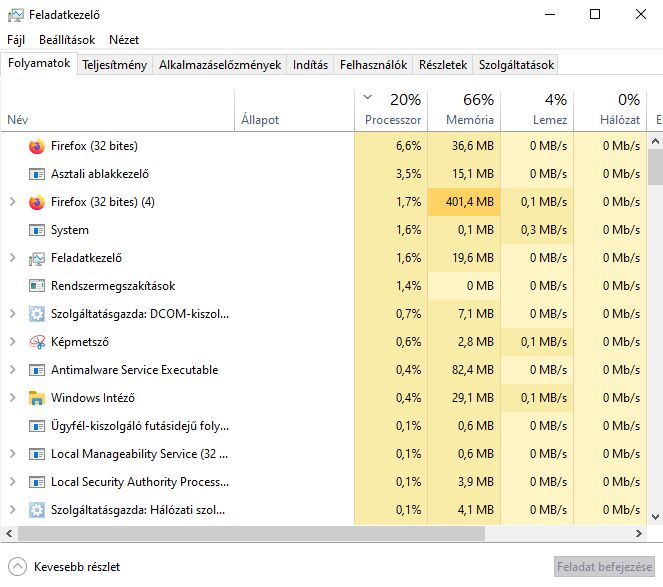Expand the Szolgáltatásgazda DCOM-kiszolgáló group
The width and height of the screenshot is (663, 587).
tap(13, 314)
